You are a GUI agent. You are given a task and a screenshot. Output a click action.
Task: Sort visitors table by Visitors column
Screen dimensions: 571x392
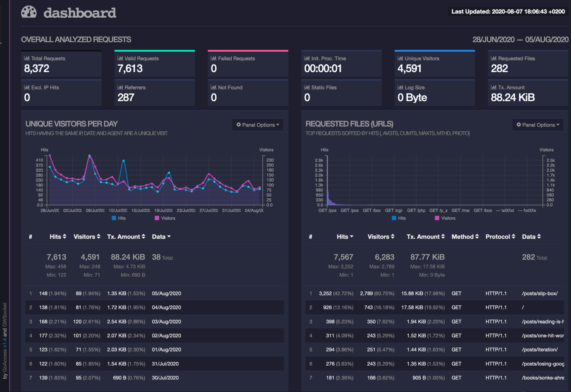click(x=87, y=237)
